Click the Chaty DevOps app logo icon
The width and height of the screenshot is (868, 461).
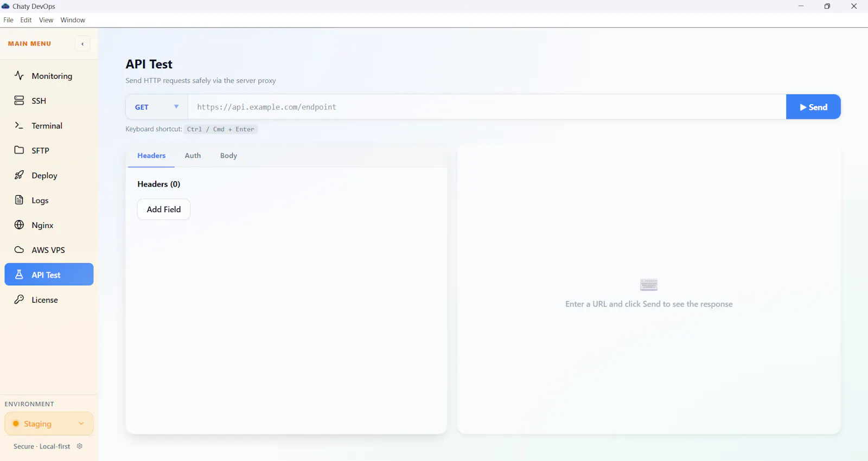(5, 7)
